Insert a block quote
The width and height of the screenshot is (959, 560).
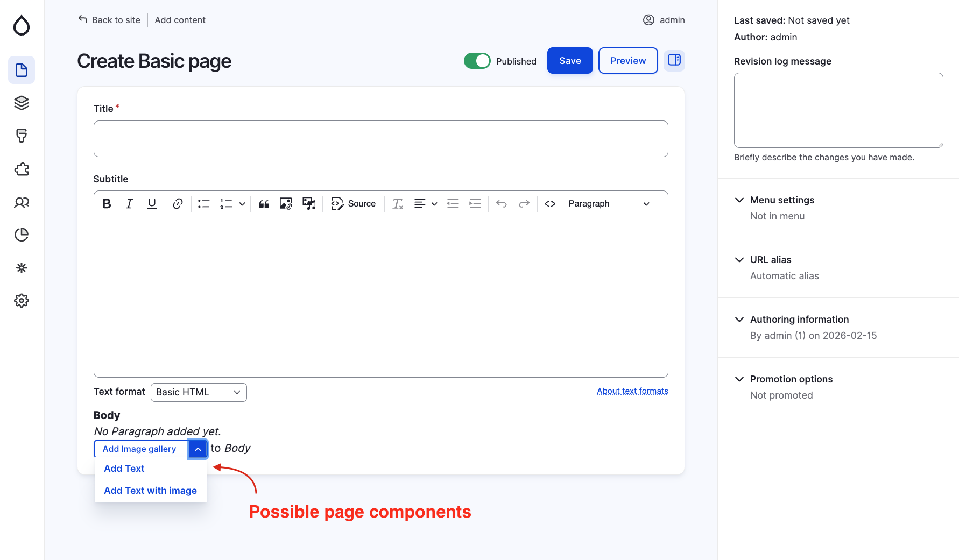[264, 204]
